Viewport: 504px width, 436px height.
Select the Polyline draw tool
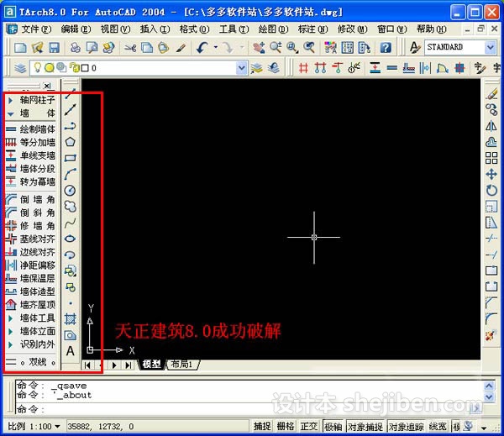pos(71,126)
